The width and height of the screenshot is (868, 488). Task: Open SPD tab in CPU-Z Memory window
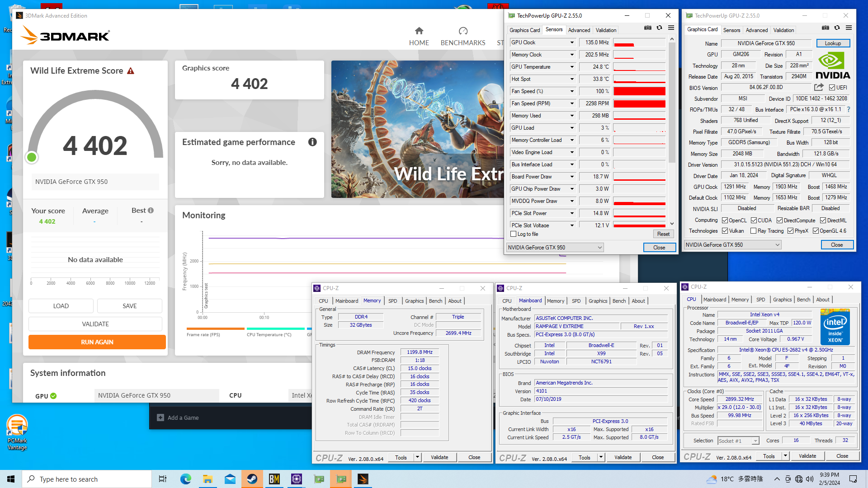tap(392, 301)
